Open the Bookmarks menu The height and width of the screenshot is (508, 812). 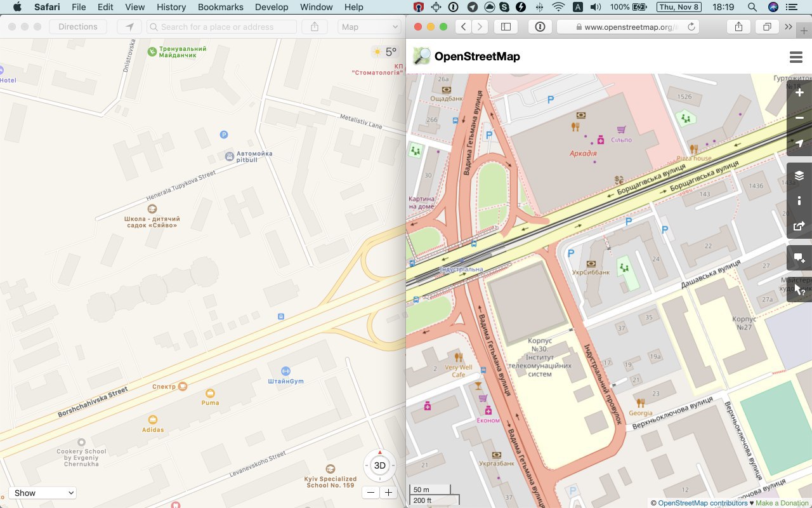click(221, 7)
